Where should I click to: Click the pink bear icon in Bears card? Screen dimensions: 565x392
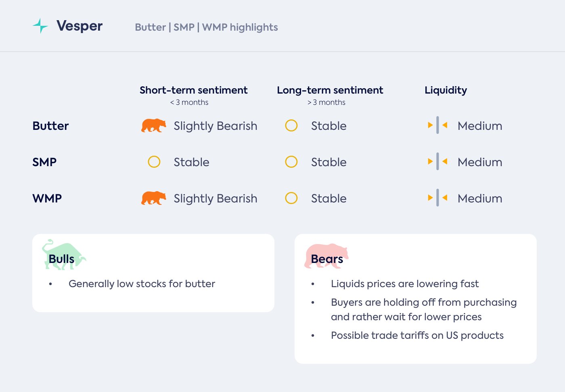(x=326, y=255)
